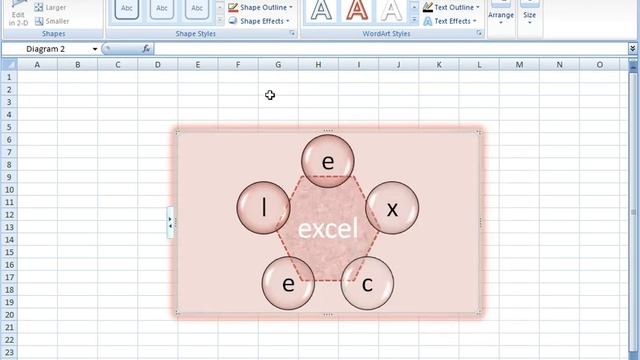Select column K header
Viewport: 640px width, 360px height.
click(x=439, y=64)
